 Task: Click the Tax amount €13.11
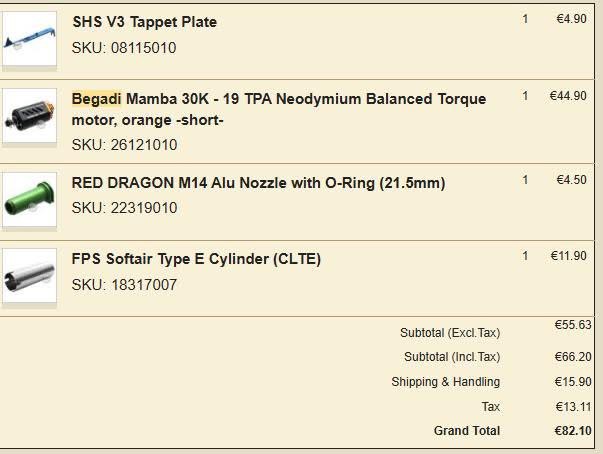coord(573,406)
